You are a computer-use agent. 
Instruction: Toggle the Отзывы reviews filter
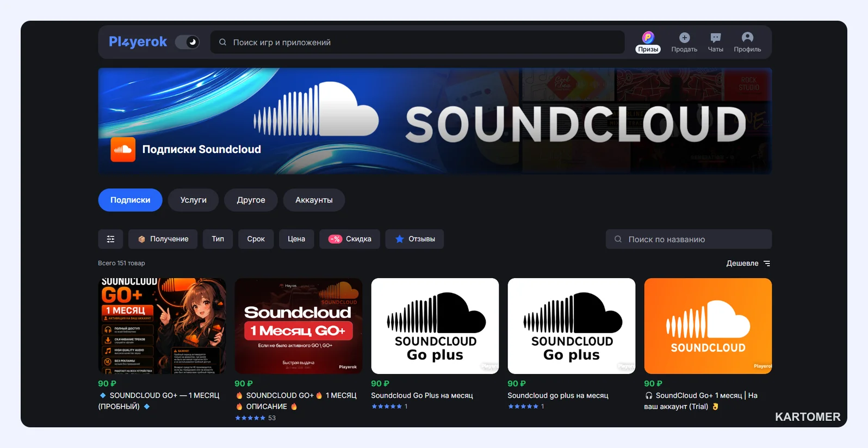414,239
